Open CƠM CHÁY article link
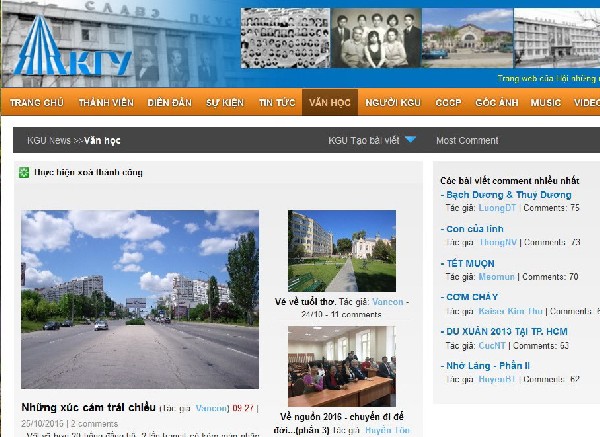 click(x=472, y=297)
